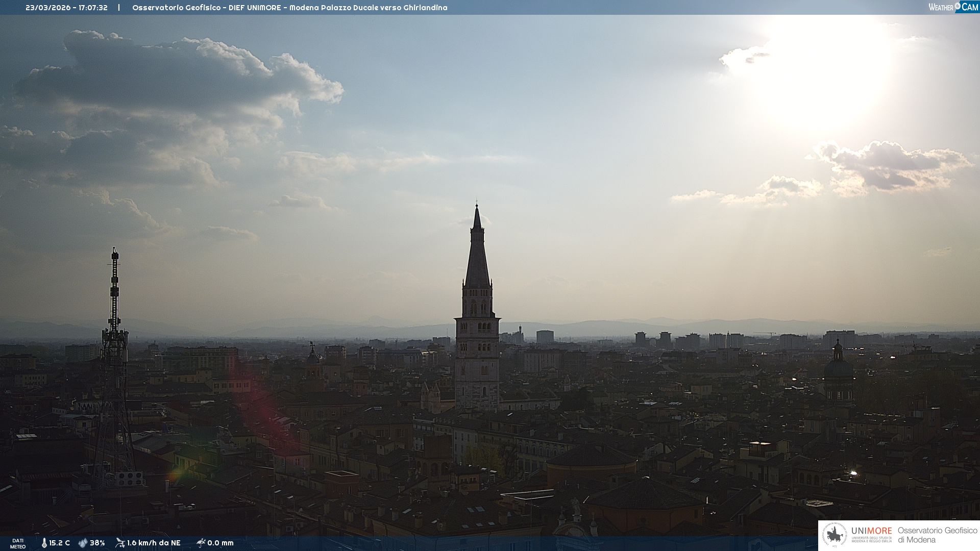Click the humidity water drops icon
Viewport: 980px width, 551px height.
[x=83, y=543]
